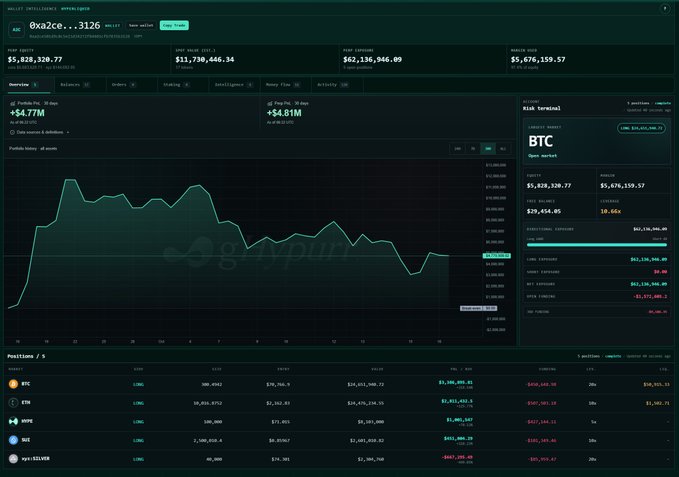This screenshot has width=679, height=477.
Task: Click the Free Balance $29,454.05 value
Action: 544,211
